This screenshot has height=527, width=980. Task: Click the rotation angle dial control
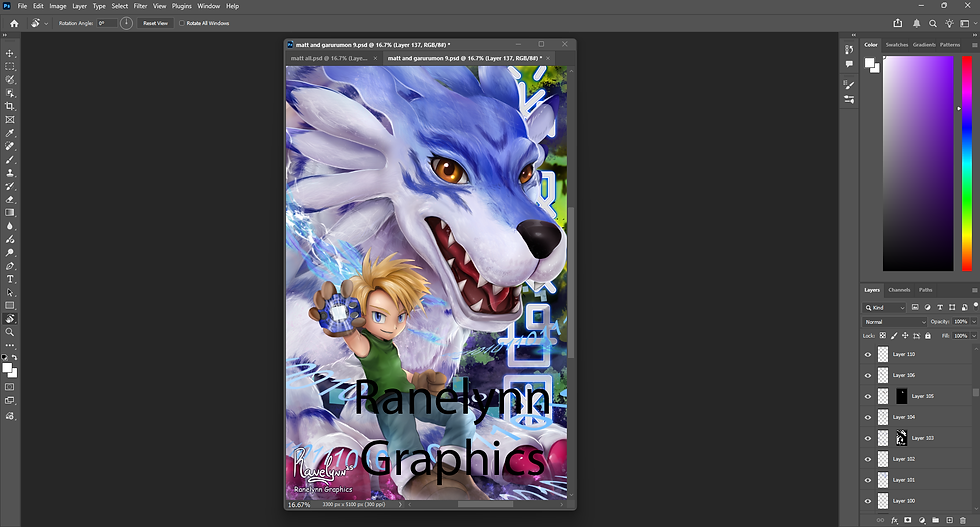126,23
